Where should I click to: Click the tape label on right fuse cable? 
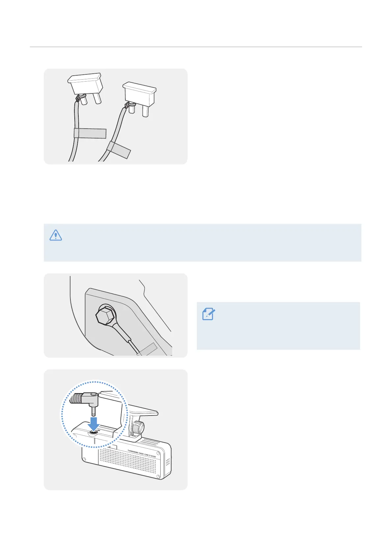point(118,150)
